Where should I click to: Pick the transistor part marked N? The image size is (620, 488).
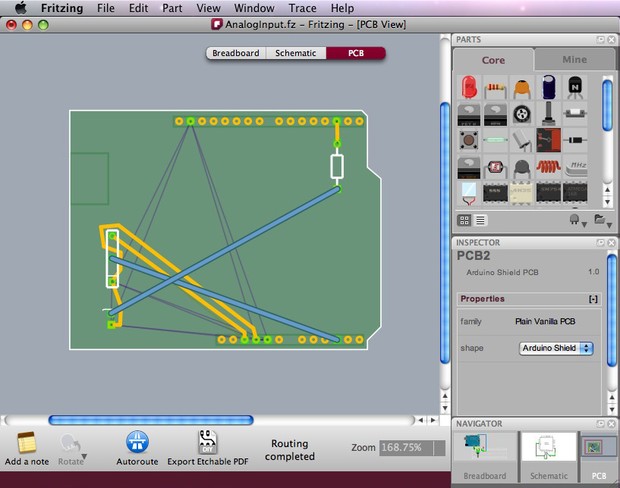click(575, 87)
